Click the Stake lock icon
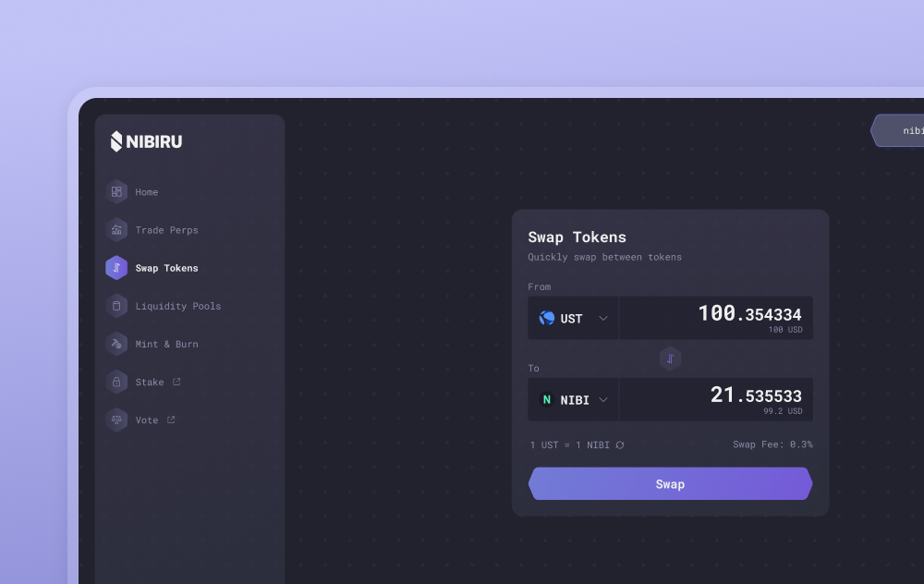The height and width of the screenshot is (584, 924). click(x=116, y=382)
